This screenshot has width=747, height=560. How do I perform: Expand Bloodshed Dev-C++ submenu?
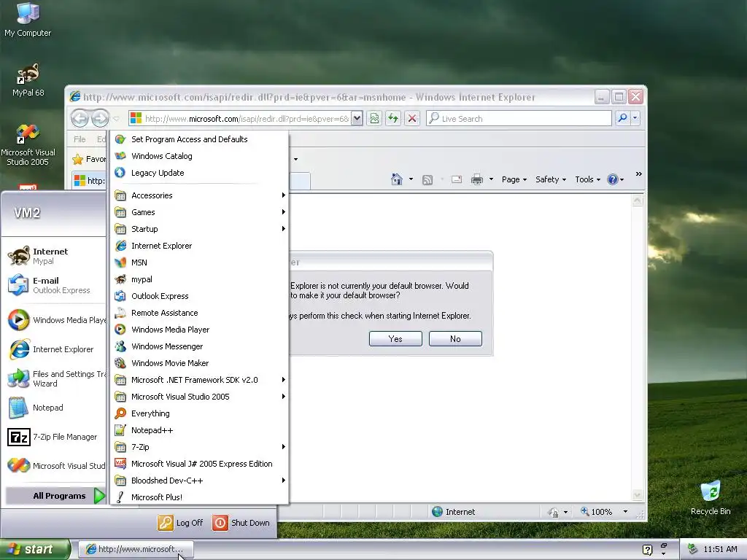point(200,480)
